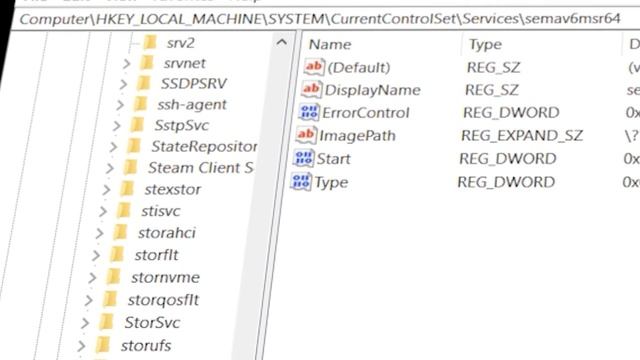Click REG_DWORD type in ErrorControl row

(x=511, y=113)
